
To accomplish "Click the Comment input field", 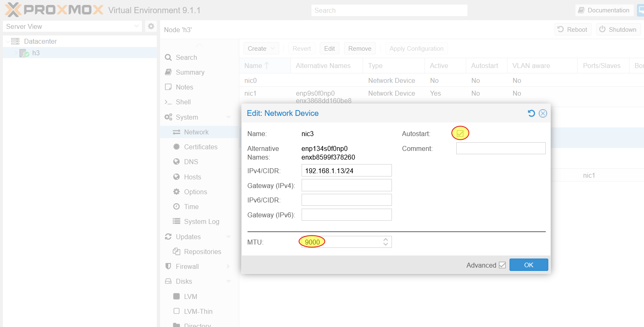I will click(501, 148).
